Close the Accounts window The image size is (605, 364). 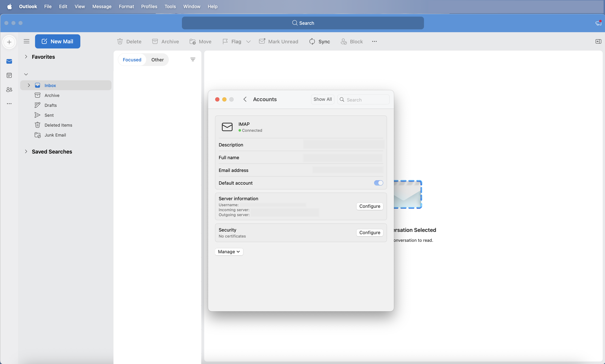[x=217, y=99]
